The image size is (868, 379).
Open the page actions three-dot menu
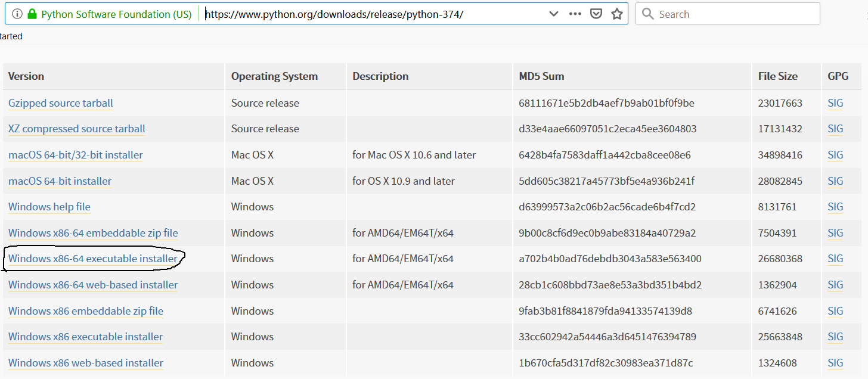pyautogui.click(x=575, y=14)
